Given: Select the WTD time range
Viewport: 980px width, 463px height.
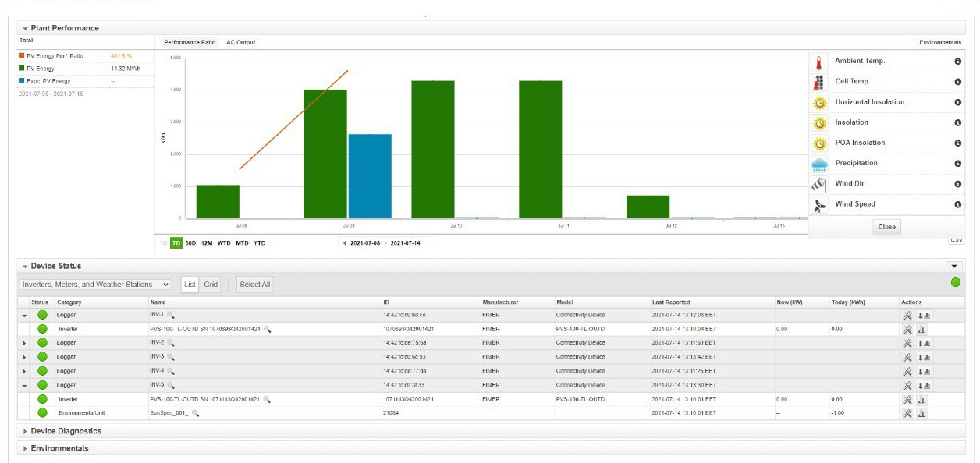Looking at the screenshot, I should (224, 243).
